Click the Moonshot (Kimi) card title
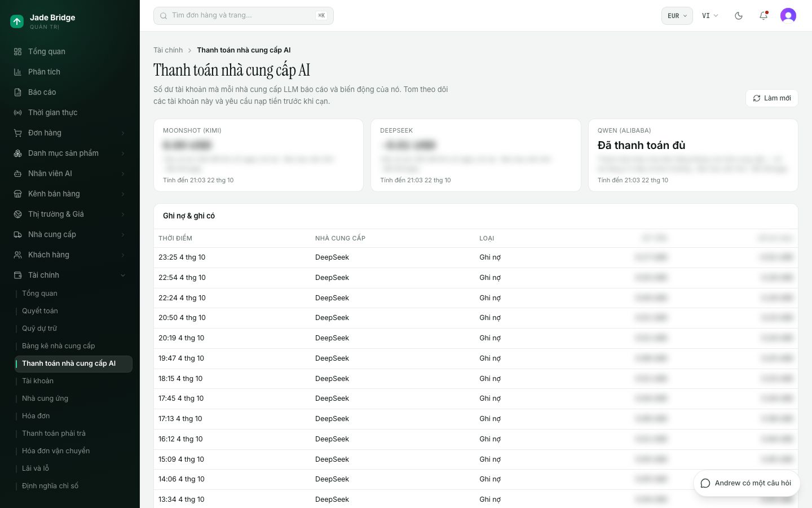The width and height of the screenshot is (812, 508). click(192, 130)
